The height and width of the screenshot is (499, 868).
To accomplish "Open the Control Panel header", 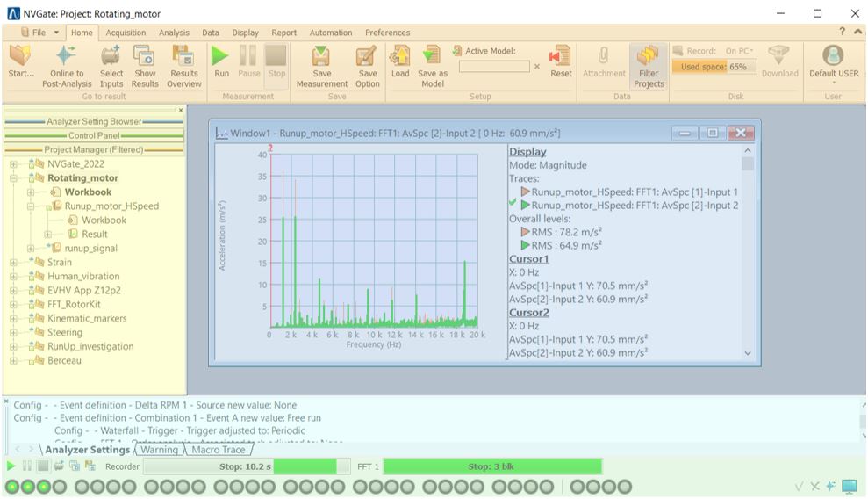I will point(94,135).
